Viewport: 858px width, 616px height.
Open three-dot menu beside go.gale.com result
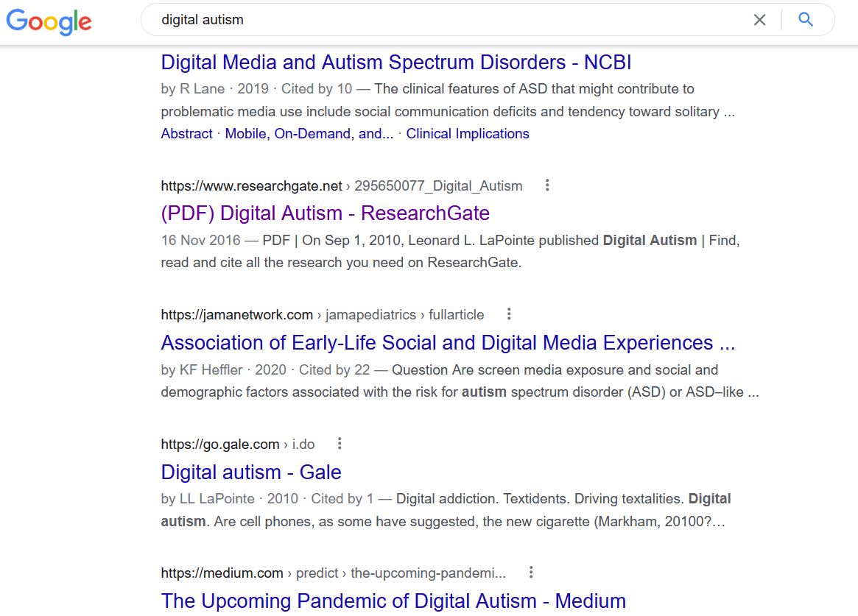click(x=340, y=443)
